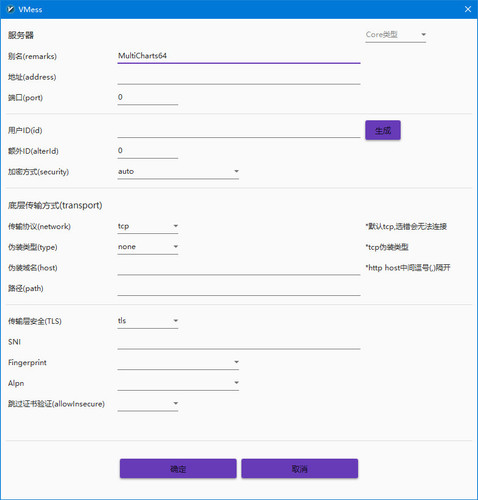Click the VMess app icon in title bar
478x500 pixels.
[x=10, y=9]
